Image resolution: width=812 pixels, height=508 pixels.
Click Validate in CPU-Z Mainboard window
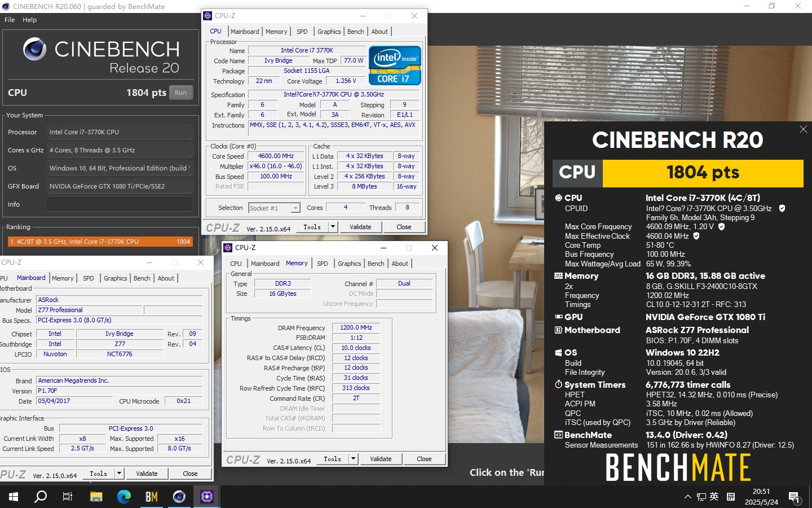pyautogui.click(x=147, y=474)
